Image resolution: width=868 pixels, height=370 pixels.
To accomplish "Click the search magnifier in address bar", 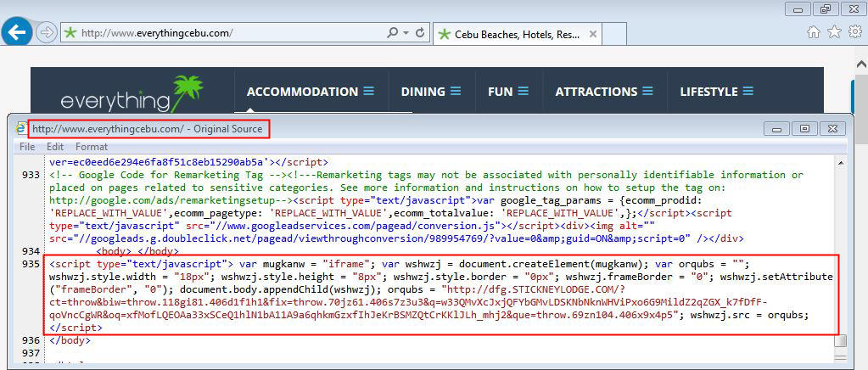I will [392, 33].
